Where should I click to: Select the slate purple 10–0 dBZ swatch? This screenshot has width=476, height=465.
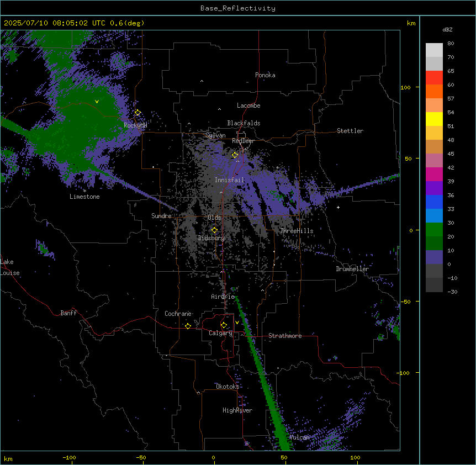[x=434, y=257]
